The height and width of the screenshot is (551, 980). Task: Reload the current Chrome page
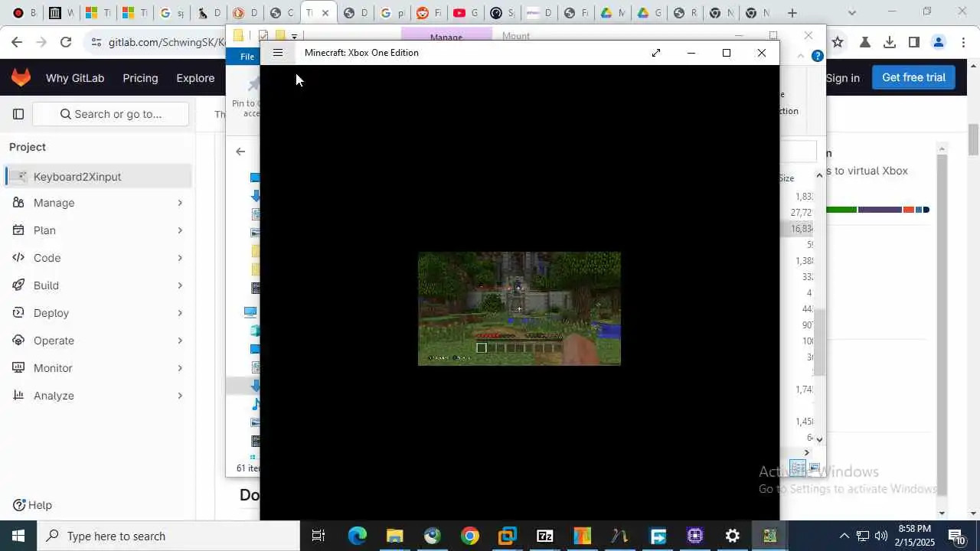click(x=66, y=42)
